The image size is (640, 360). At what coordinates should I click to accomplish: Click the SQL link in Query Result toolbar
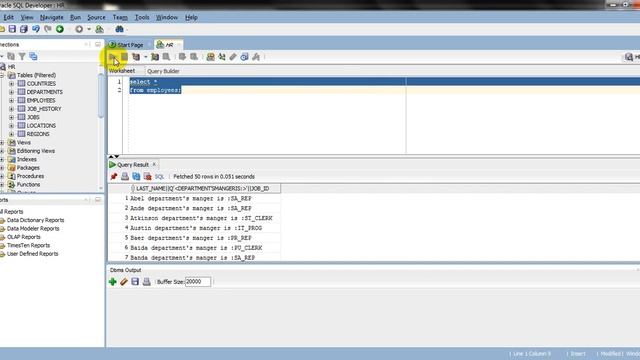click(x=159, y=177)
